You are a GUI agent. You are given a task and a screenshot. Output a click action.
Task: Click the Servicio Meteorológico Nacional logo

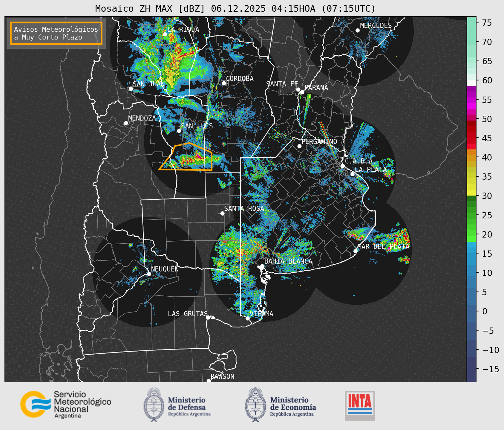coord(66,404)
